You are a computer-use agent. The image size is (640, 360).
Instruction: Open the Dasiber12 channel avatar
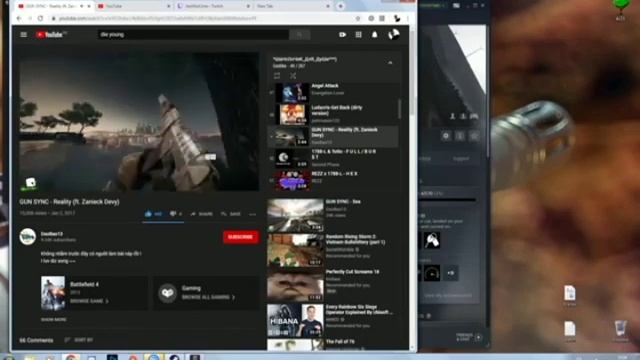(x=28, y=237)
